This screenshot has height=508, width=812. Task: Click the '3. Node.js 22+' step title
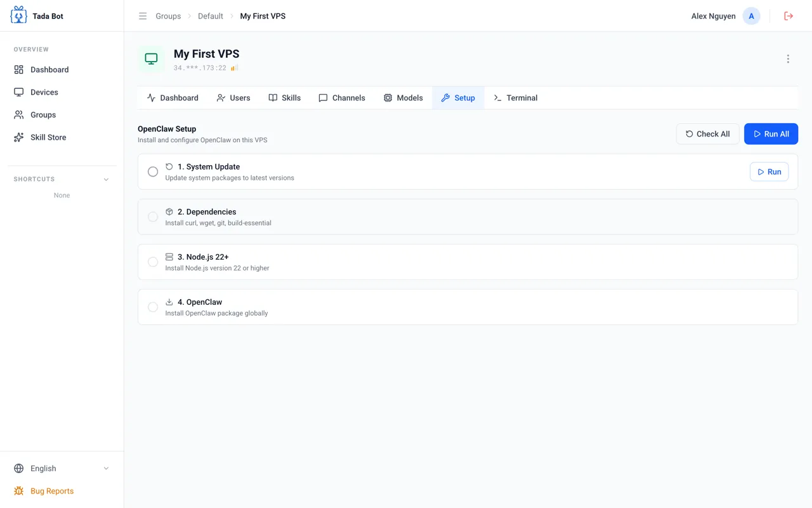coord(203,257)
